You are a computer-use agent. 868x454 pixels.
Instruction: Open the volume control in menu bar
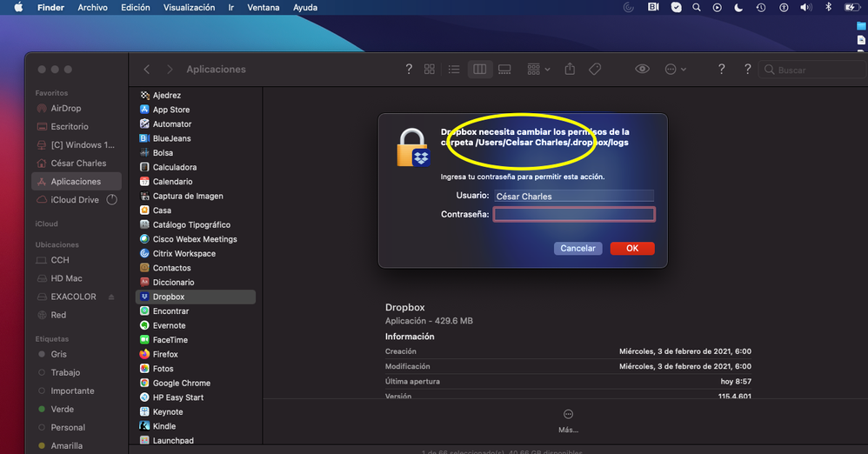click(x=806, y=7)
